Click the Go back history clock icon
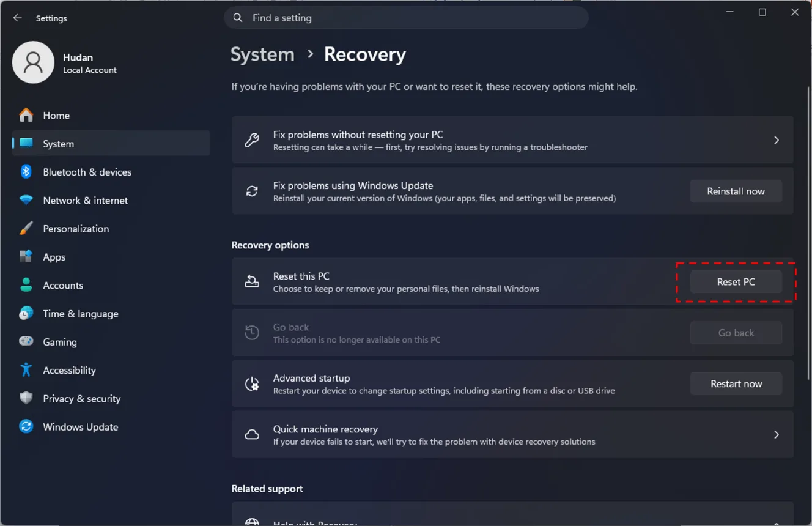812x526 pixels. tap(252, 333)
